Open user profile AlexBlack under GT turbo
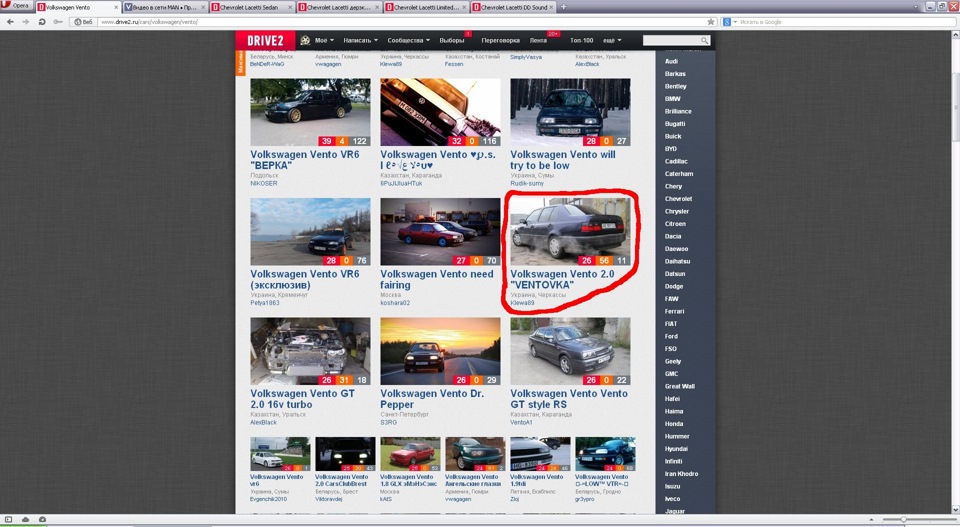Image resolution: width=960 pixels, height=527 pixels. (x=263, y=422)
